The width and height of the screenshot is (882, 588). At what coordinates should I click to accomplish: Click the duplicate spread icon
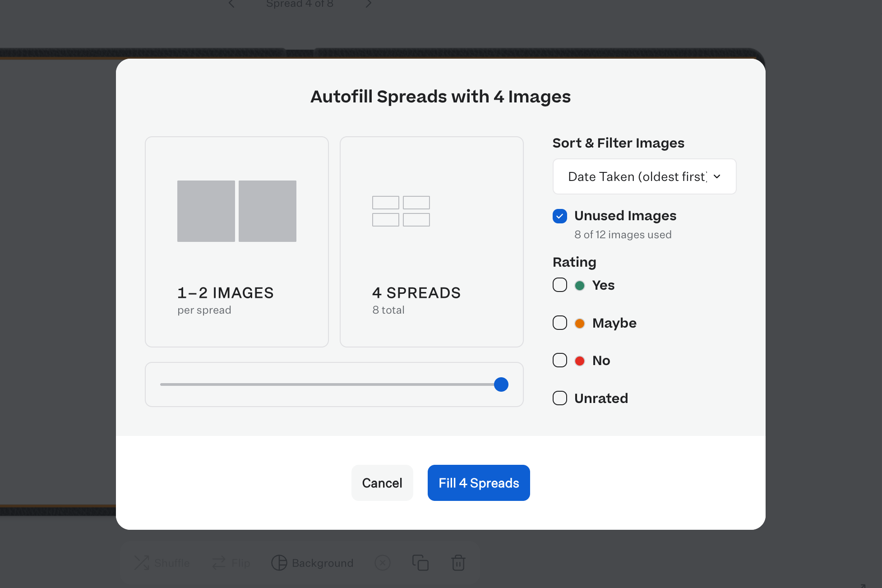tap(420, 563)
